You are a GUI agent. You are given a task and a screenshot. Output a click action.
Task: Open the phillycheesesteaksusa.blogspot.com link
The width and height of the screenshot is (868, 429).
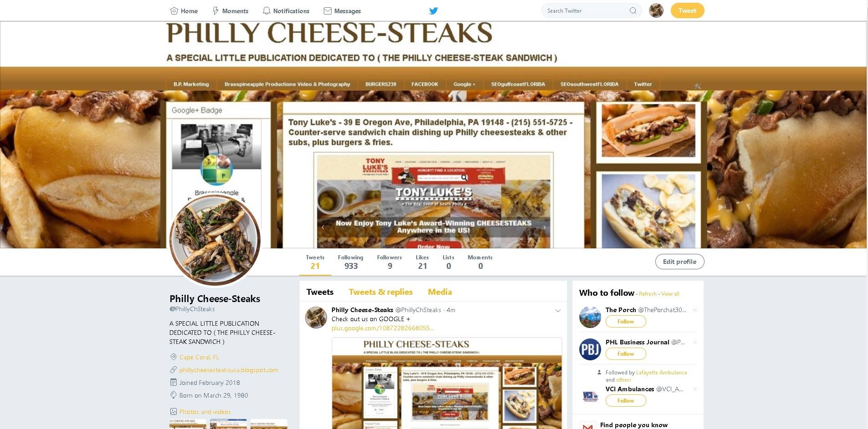click(x=229, y=370)
